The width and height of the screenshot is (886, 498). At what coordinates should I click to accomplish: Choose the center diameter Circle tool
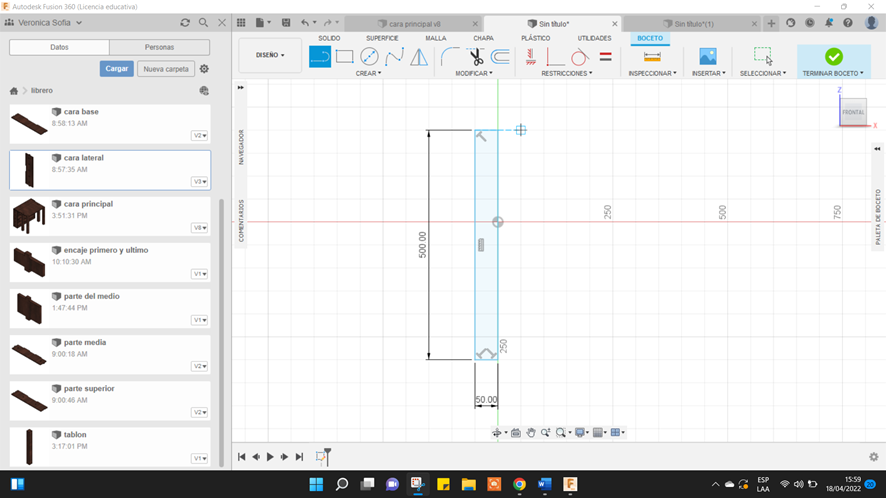click(369, 57)
